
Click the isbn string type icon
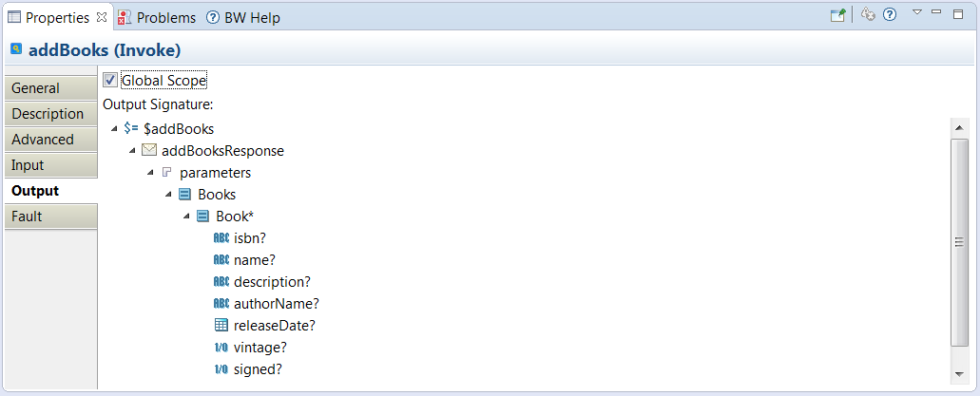coord(221,238)
